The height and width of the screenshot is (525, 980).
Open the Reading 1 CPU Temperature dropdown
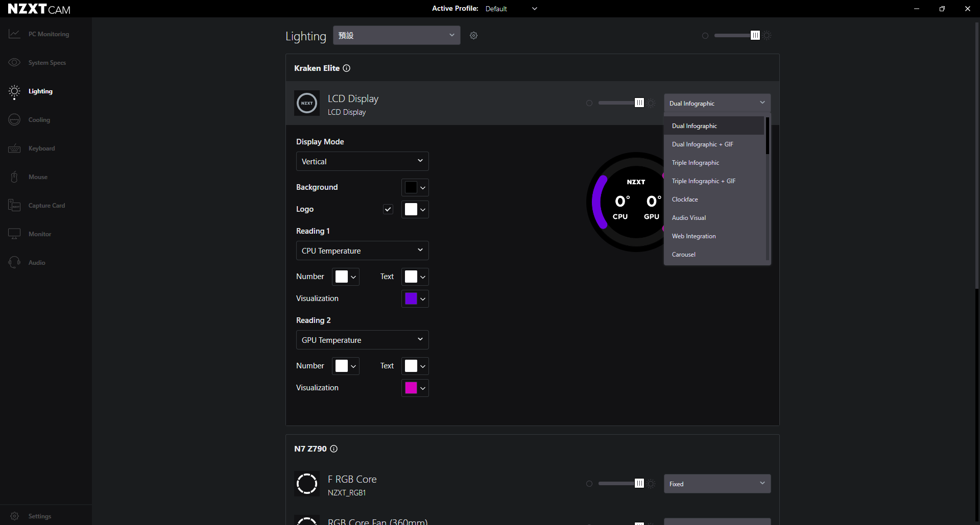[362, 251]
